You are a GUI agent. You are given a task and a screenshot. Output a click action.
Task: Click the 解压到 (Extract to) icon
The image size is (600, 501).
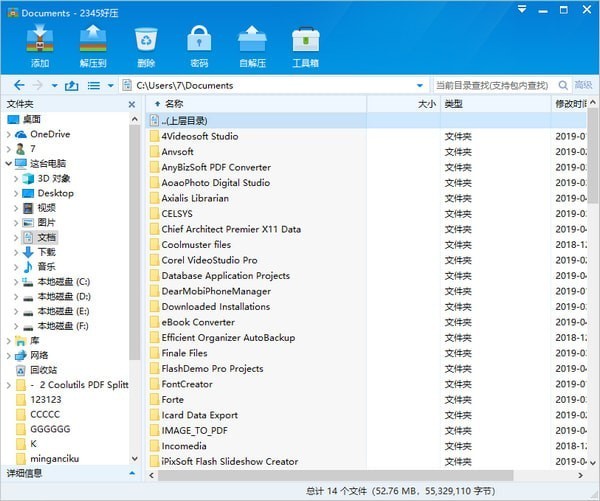93,46
